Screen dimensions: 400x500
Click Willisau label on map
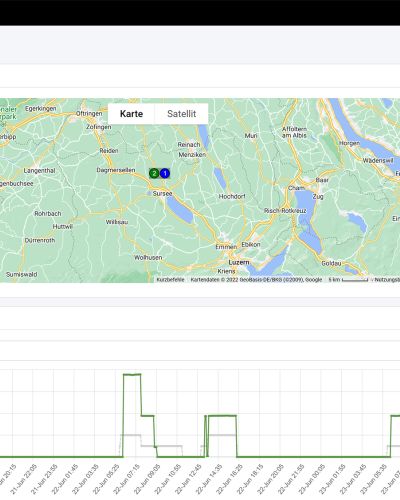(x=117, y=222)
